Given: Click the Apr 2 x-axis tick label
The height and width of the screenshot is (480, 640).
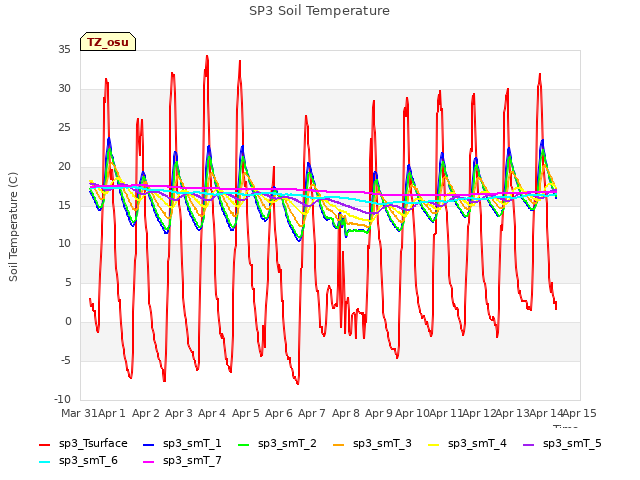Looking at the screenshot, I should (x=146, y=413).
